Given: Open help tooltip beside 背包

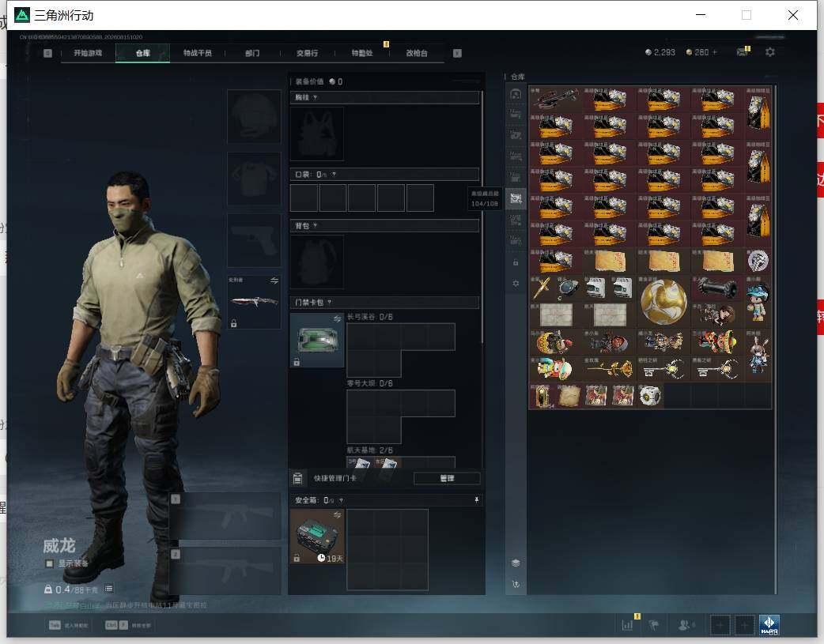Looking at the screenshot, I should pos(315,225).
